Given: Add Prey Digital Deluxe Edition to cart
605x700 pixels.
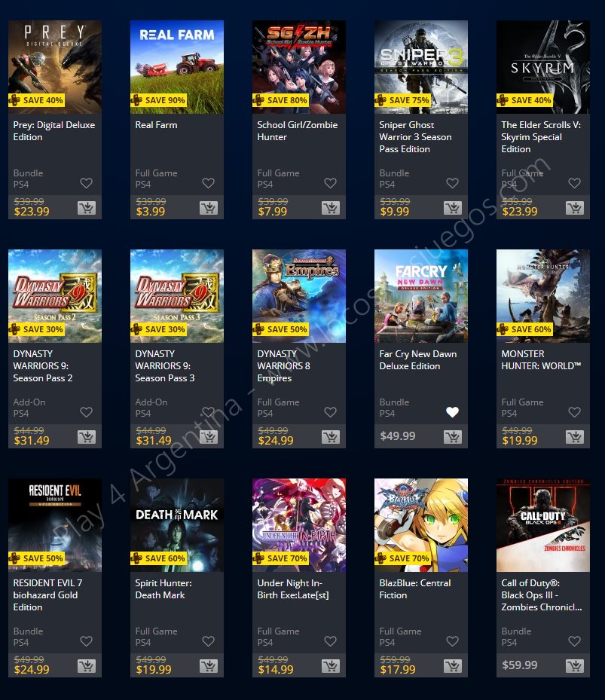Looking at the screenshot, I should pos(87,208).
